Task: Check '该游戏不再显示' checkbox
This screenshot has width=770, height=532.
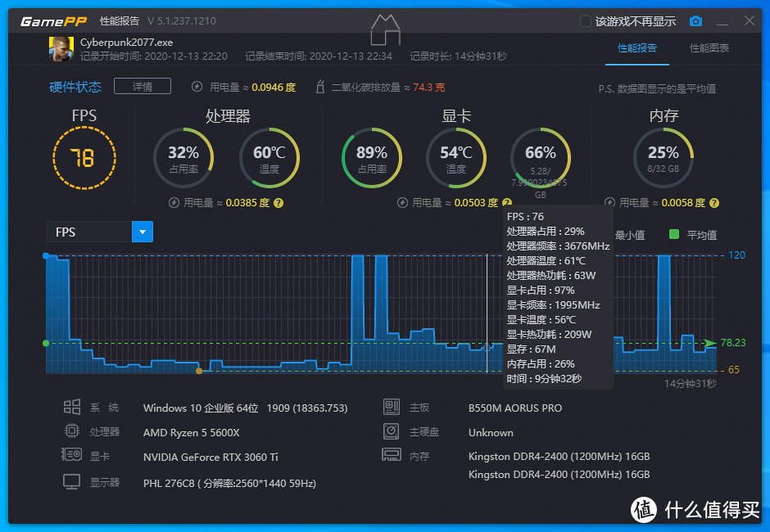Action: 585,21
